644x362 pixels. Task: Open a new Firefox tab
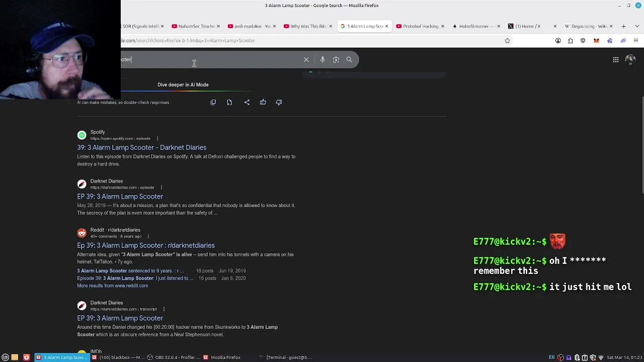[x=623, y=26]
